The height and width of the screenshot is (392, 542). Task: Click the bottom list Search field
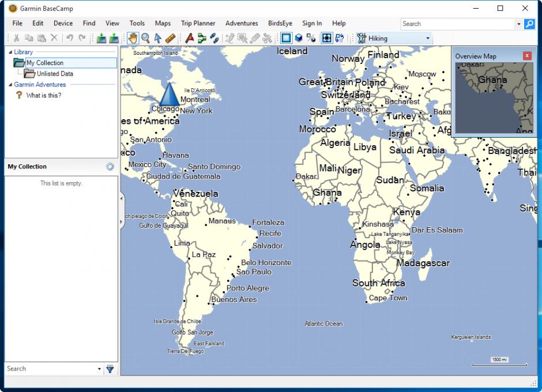click(x=50, y=369)
